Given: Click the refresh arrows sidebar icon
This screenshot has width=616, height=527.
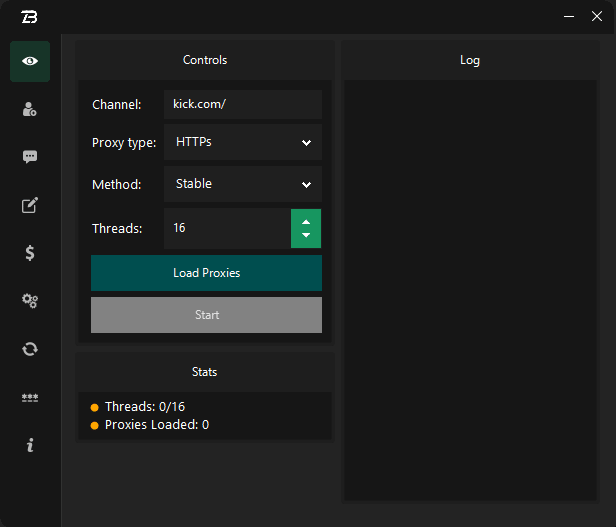Looking at the screenshot, I should click(30, 349).
